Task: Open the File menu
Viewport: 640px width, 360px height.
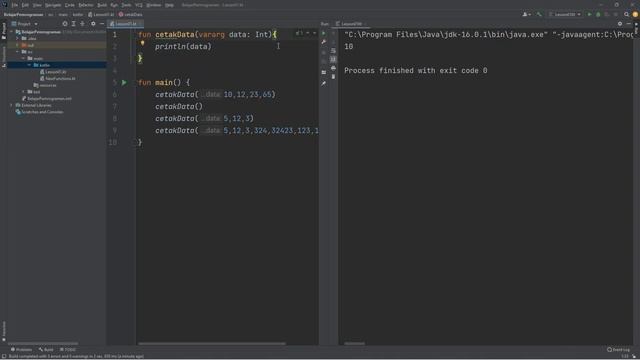Action: point(15,5)
